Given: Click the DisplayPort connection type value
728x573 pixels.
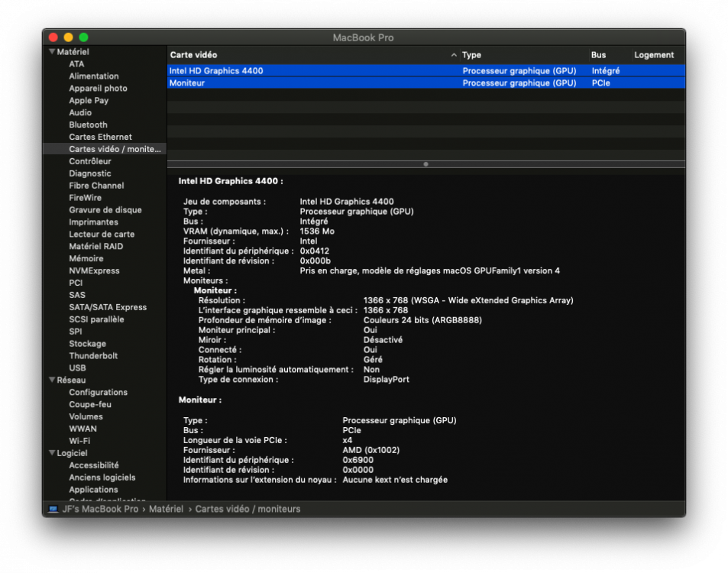Looking at the screenshot, I should (x=387, y=380).
